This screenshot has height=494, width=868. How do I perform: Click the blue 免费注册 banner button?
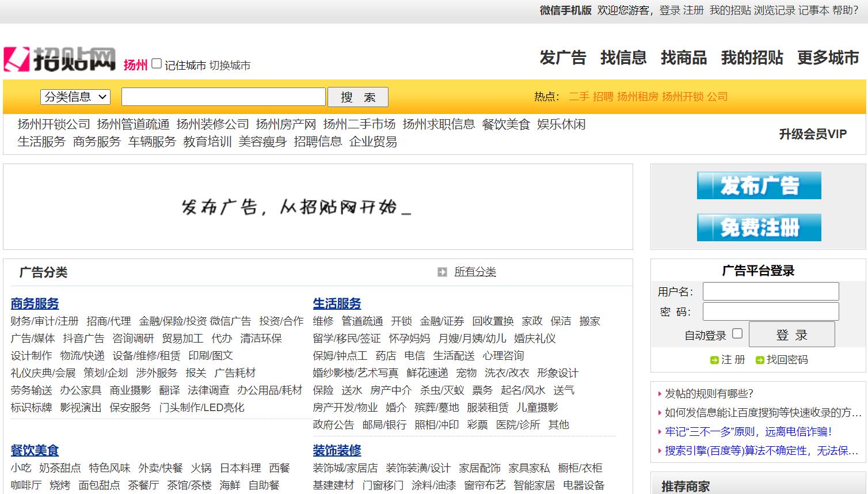coord(759,227)
